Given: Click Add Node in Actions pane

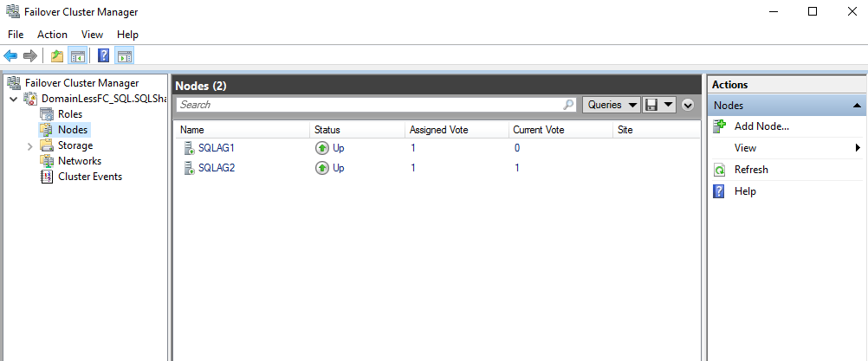Looking at the screenshot, I should pos(761,126).
